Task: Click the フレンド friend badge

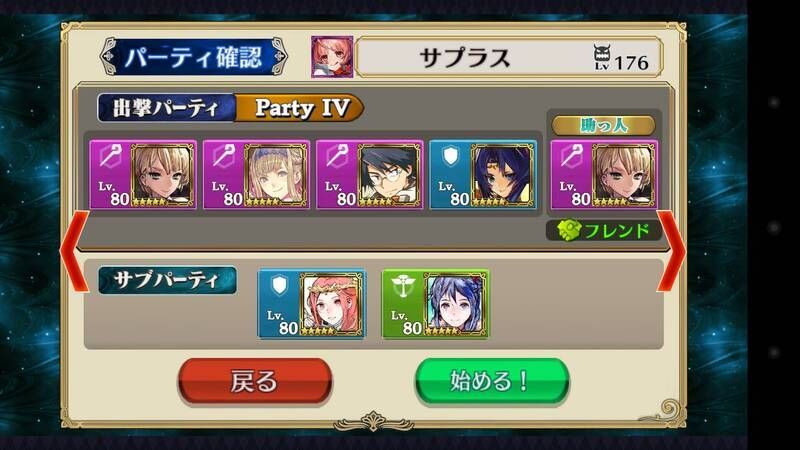Action: [604, 231]
